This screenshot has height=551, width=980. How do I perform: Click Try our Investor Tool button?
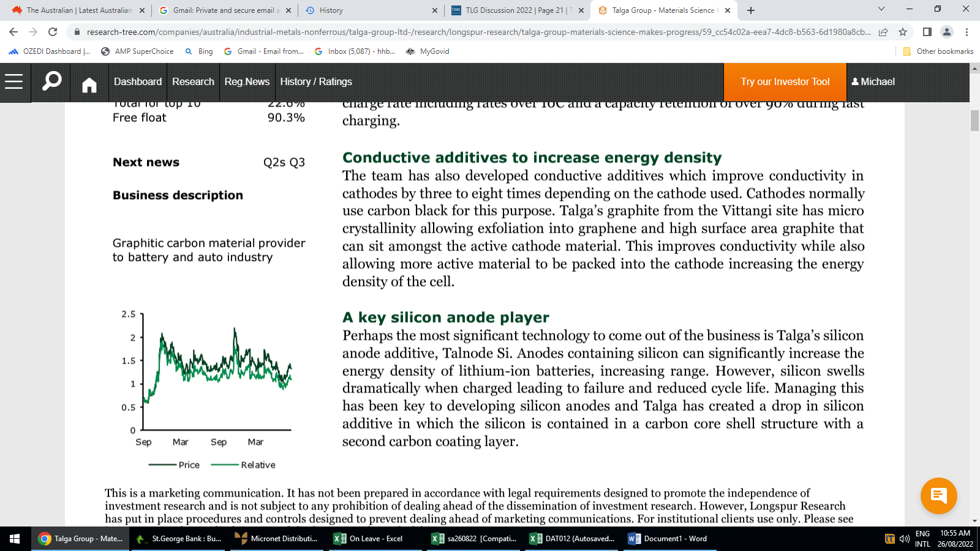tap(785, 82)
